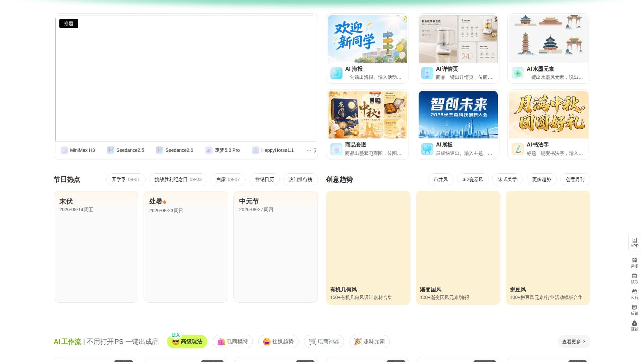Open the APP download icon in sidebar
The height and width of the screenshot is (362, 644).
click(634, 240)
